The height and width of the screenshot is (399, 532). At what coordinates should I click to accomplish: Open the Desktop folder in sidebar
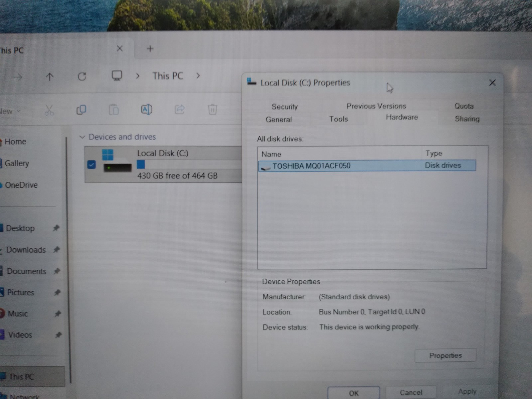pyautogui.click(x=20, y=228)
